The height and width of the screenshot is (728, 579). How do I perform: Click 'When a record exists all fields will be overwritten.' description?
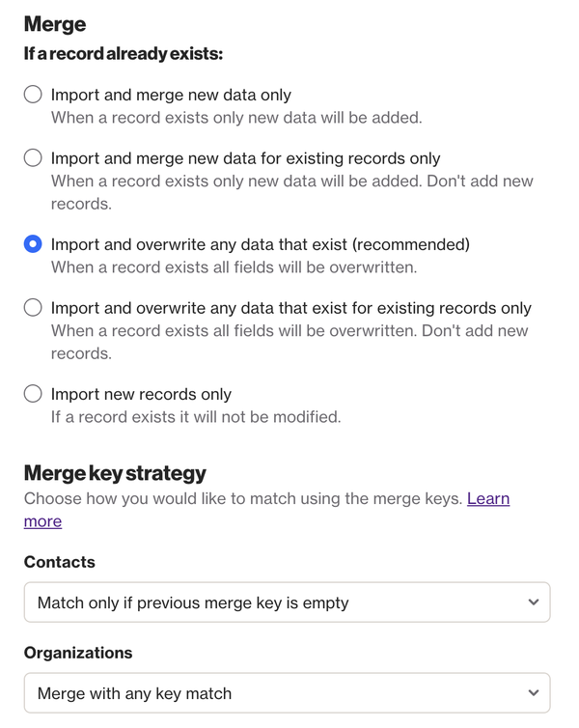(x=234, y=267)
